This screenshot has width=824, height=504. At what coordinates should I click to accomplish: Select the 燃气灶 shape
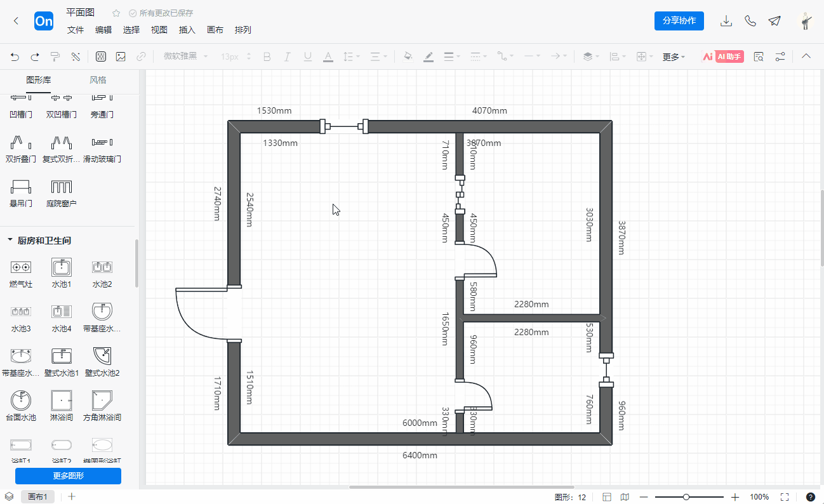(21, 267)
